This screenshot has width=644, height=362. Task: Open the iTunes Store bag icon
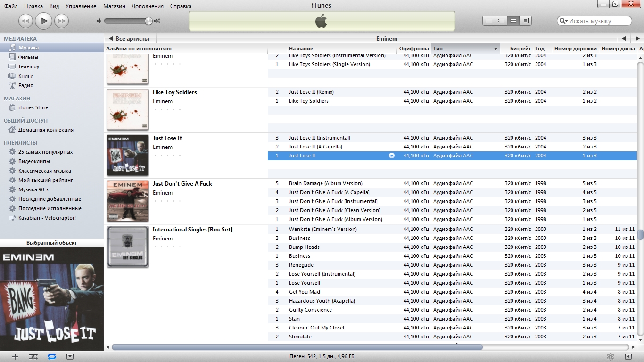[12, 107]
